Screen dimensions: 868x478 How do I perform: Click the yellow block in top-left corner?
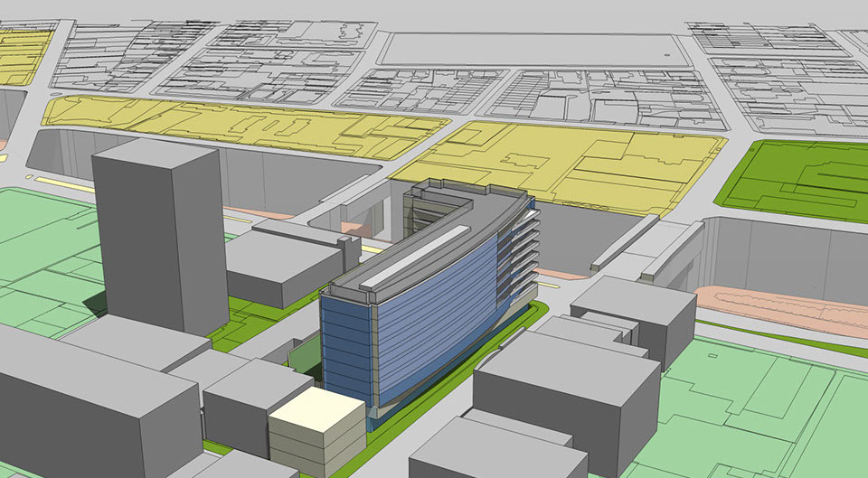(x=23, y=54)
